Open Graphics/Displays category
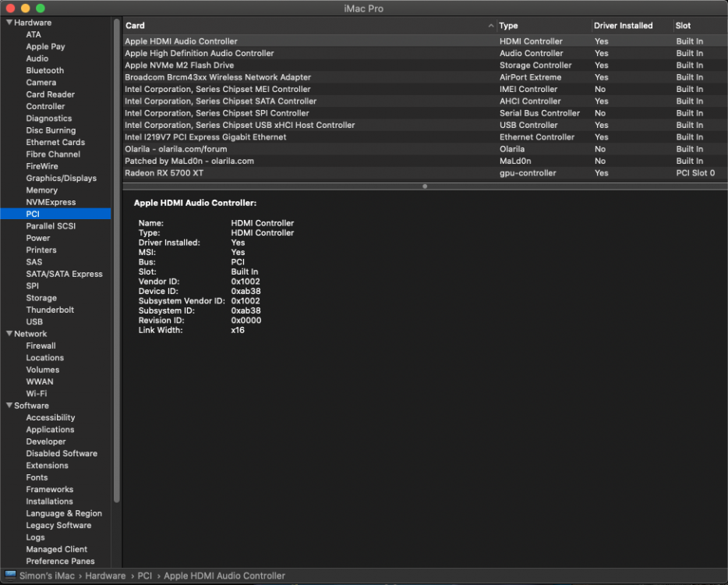The height and width of the screenshot is (585, 728). point(62,179)
